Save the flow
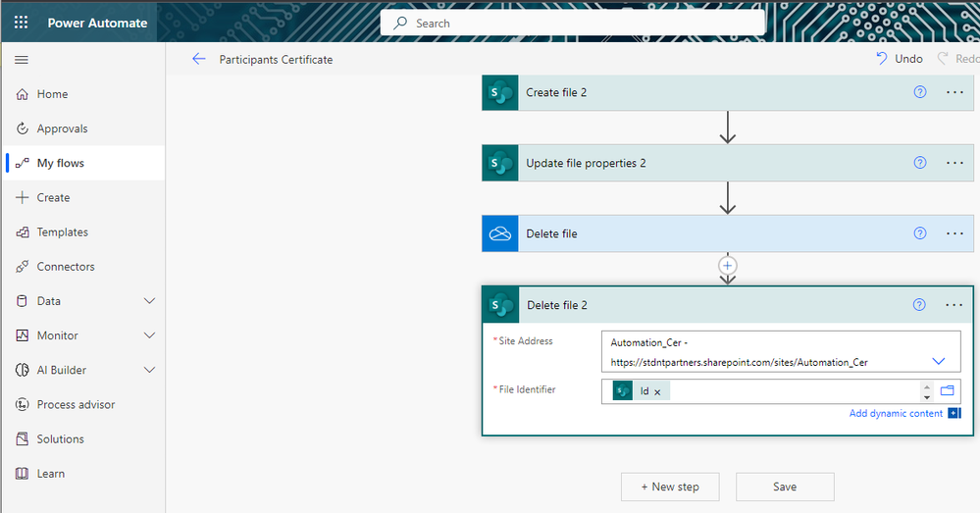Image resolution: width=980 pixels, height=513 pixels. click(x=785, y=487)
